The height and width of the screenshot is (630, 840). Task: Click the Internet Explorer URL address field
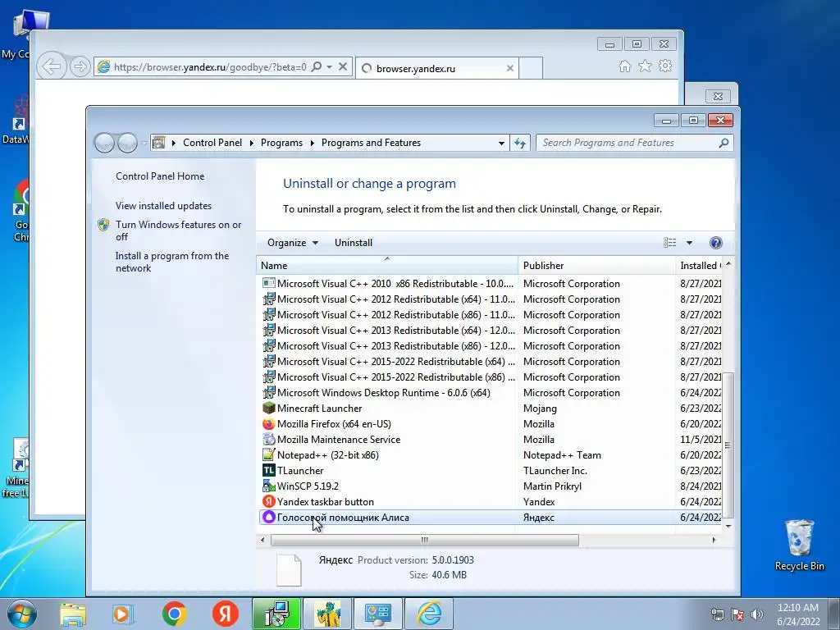click(209, 67)
